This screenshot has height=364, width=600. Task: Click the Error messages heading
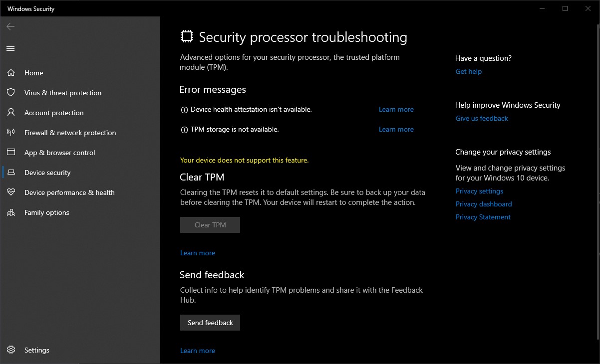click(213, 90)
